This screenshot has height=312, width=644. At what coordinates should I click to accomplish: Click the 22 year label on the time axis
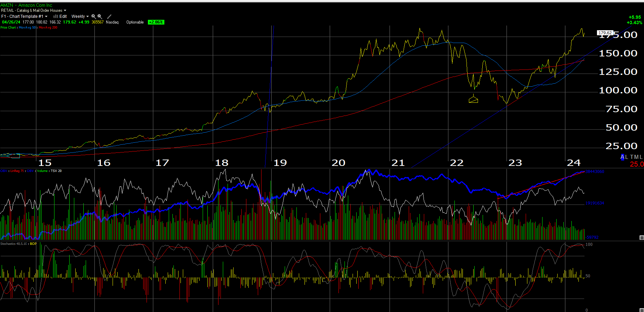point(456,163)
